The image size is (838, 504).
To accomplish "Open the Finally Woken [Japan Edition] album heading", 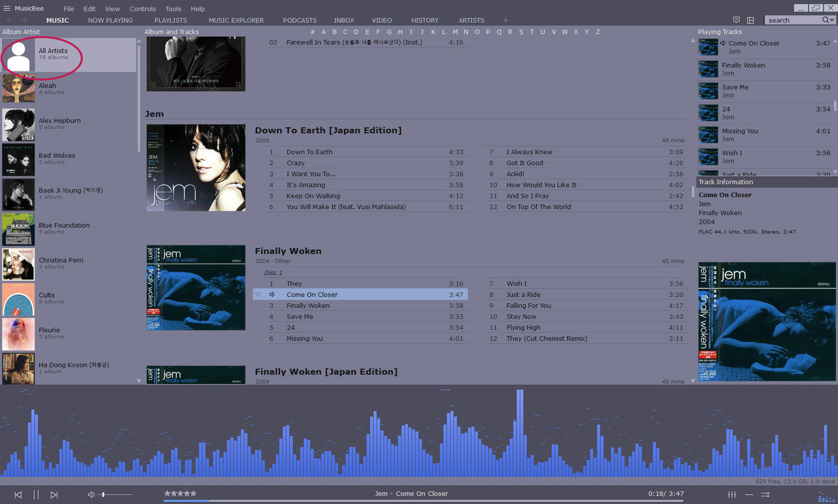I will [326, 371].
